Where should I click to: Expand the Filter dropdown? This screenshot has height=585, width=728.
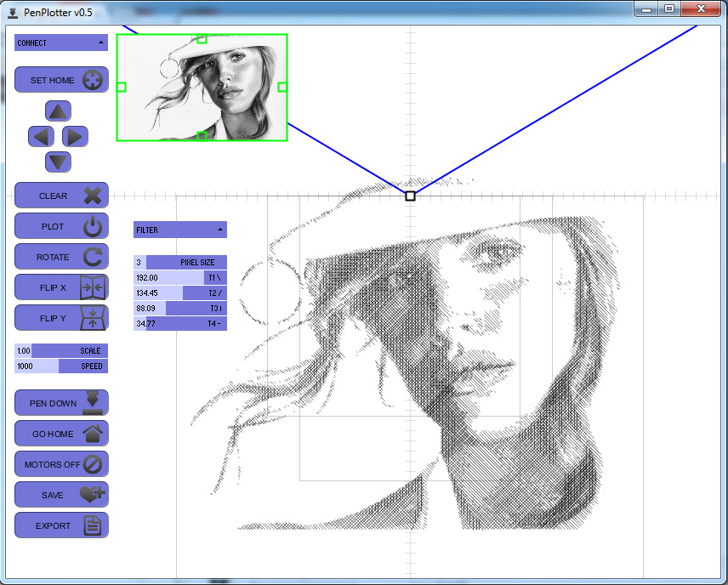180,230
